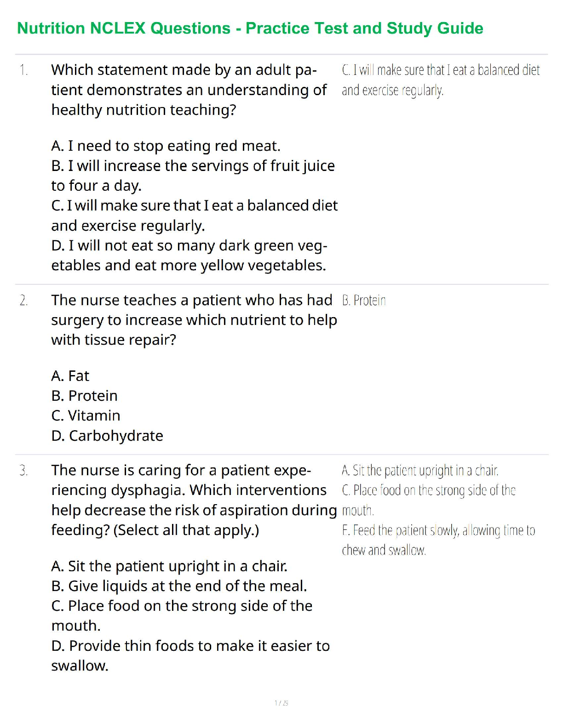Viewport: 563px width, 728px height.
Task: Click the 'D. Carbohydrate' answer option
Action: click(x=107, y=436)
